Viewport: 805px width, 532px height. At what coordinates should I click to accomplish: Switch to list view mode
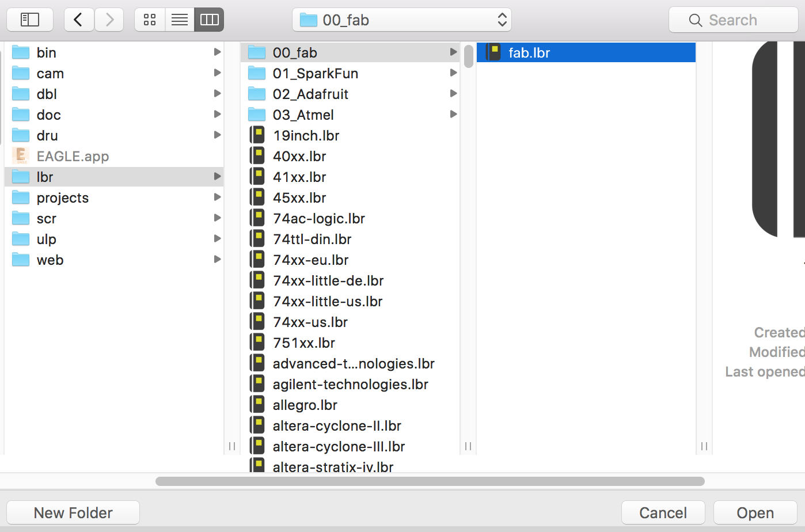pyautogui.click(x=179, y=19)
